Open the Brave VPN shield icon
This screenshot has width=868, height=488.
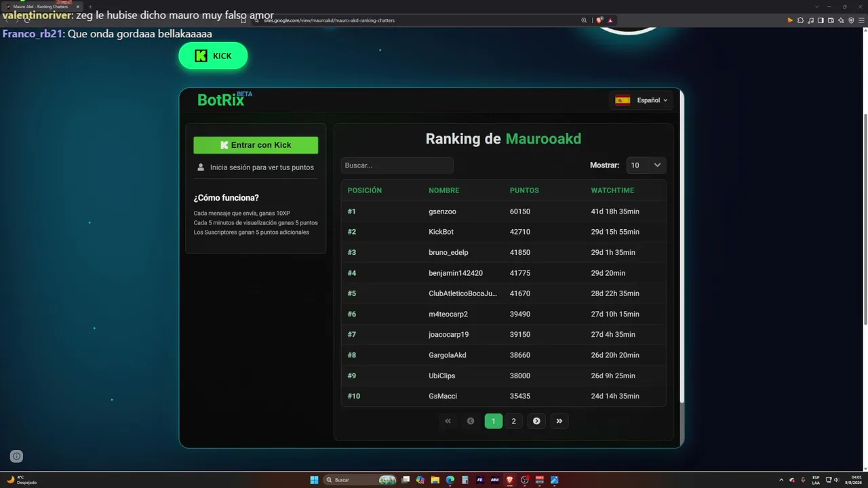coord(851,20)
